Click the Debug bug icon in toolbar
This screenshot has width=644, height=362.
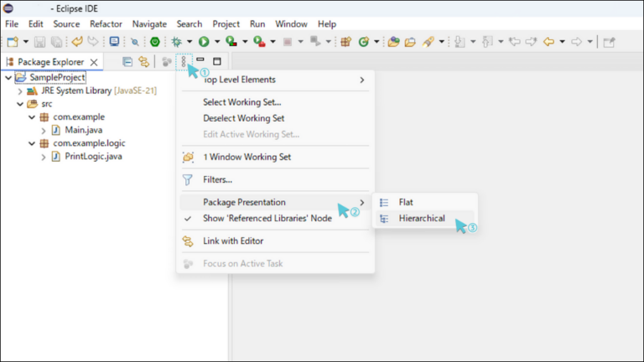(177, 41)
